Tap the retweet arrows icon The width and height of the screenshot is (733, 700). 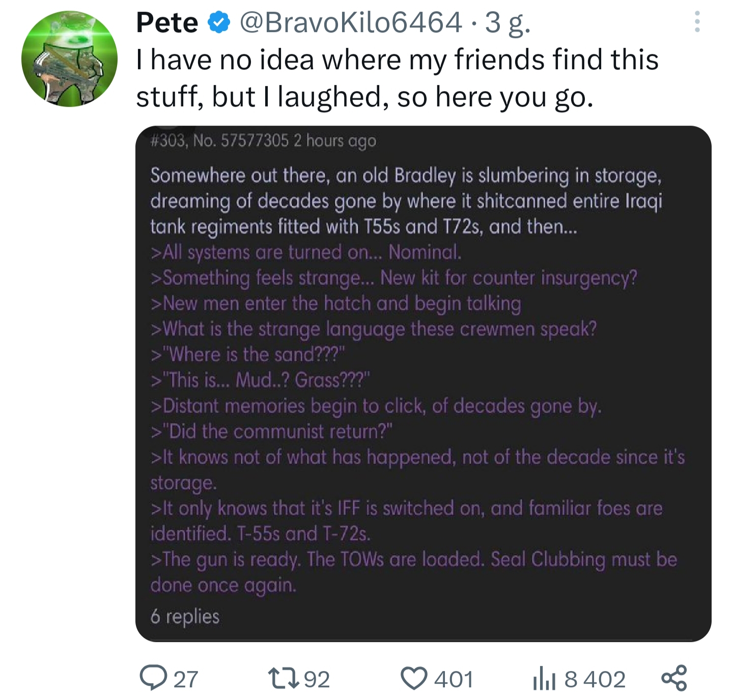pyautogui.click(x=284, y=678)
